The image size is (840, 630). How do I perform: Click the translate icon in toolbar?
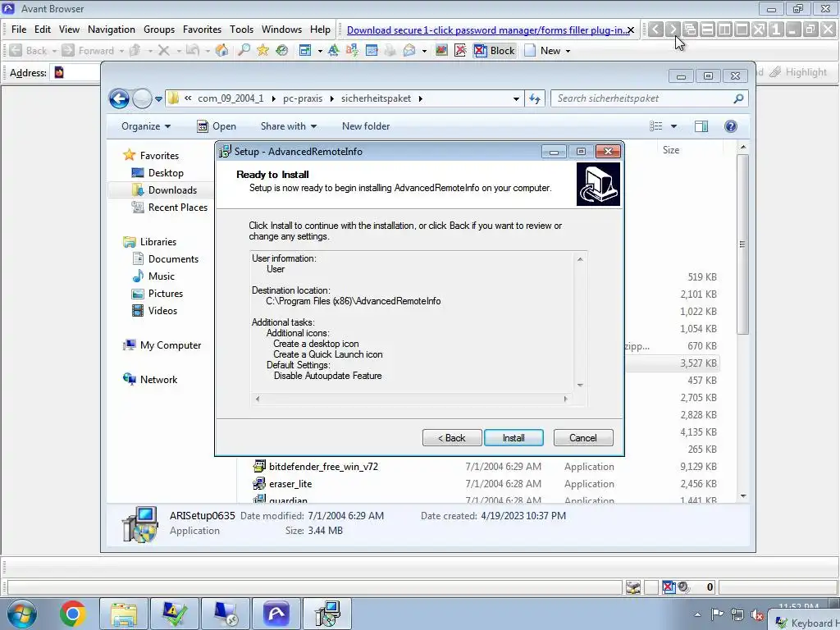(352, 50)
